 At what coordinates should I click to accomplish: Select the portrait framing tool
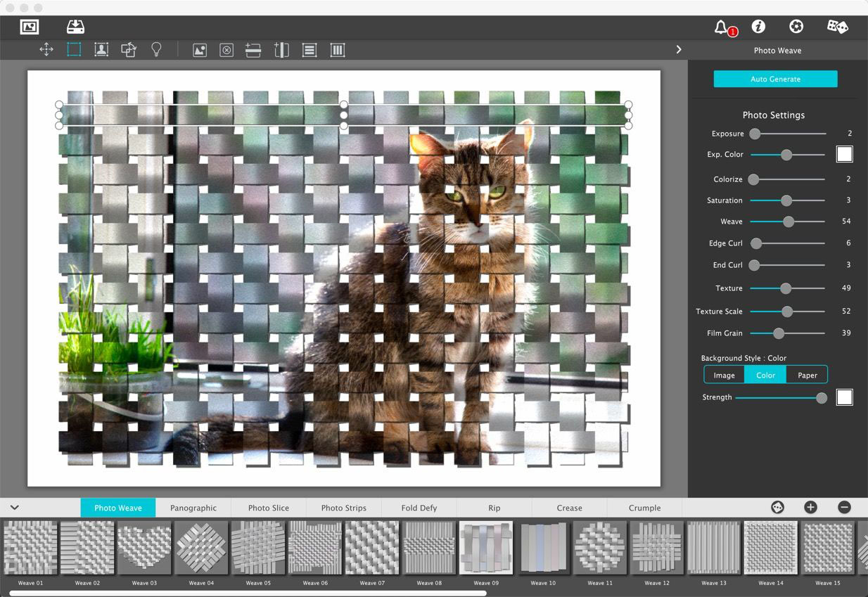click(101, 49)
